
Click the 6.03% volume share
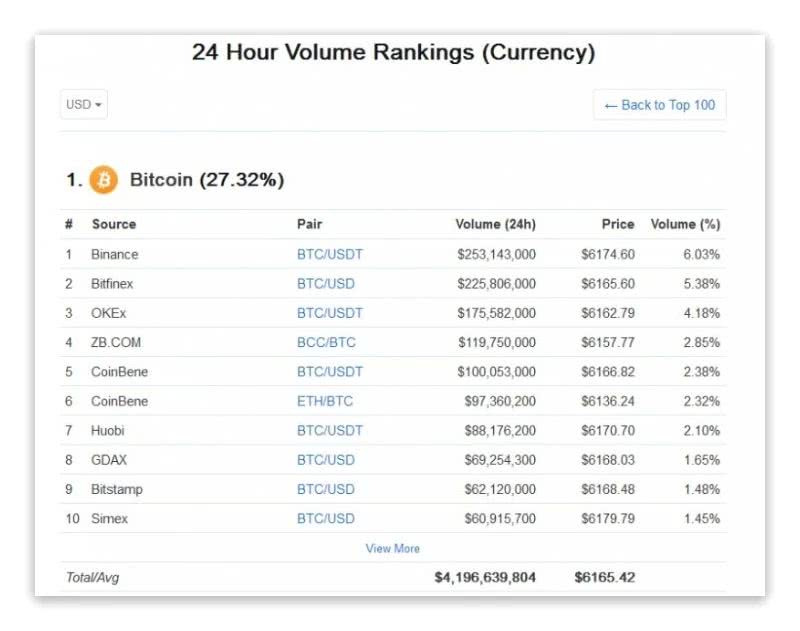(702, 255)
